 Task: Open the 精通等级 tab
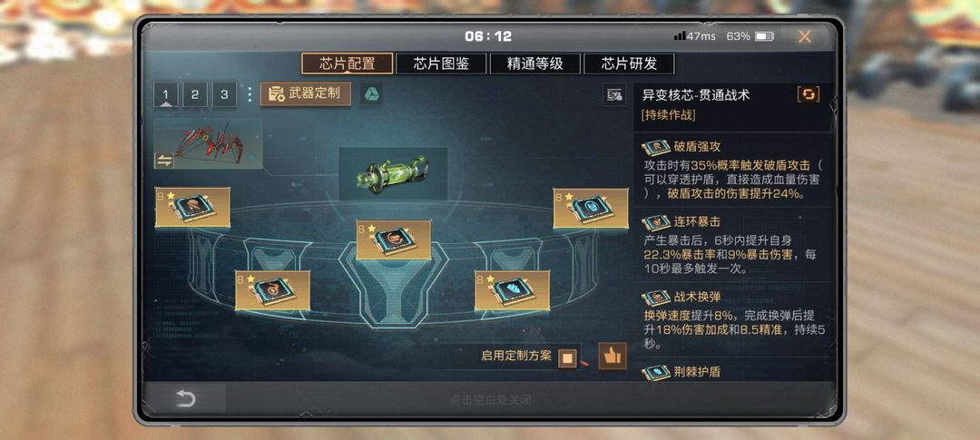tap(535, 64)
